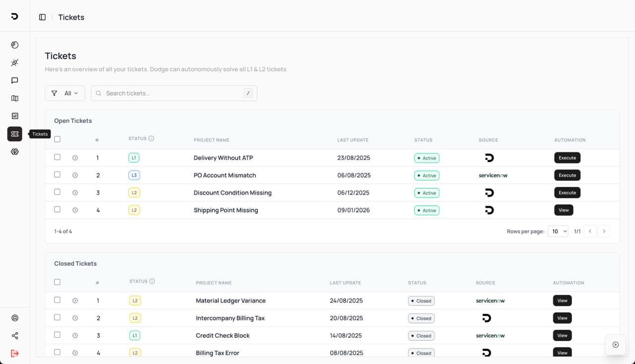635x364 pixels.
Task: Click the share icon in sidebar
Action: coord(15,336)
